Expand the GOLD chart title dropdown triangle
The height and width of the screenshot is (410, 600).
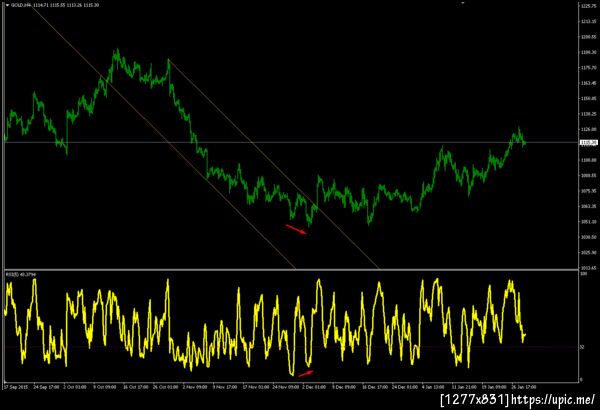coord(7,5)
